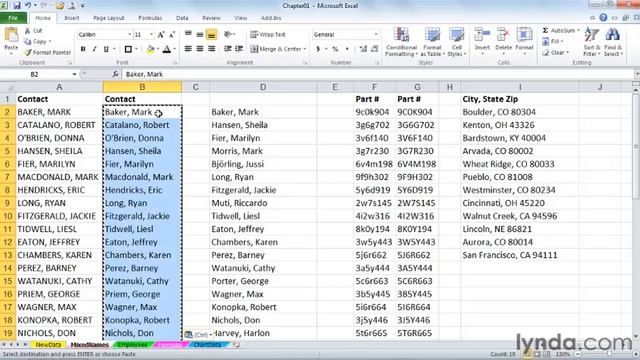Image resolution: width=640 pixels, height=360 pixels.
Task: Select the Format Painter brush
Action: (27, 52)
